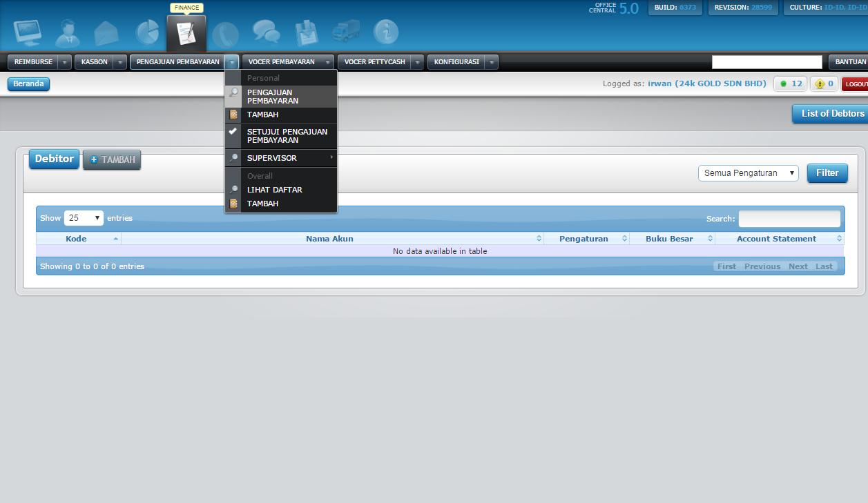Expand the Vocer Pettycash dropdown arrow
Image resolution: width=868 pixels, height=503 pixels.
click(418, 62)
